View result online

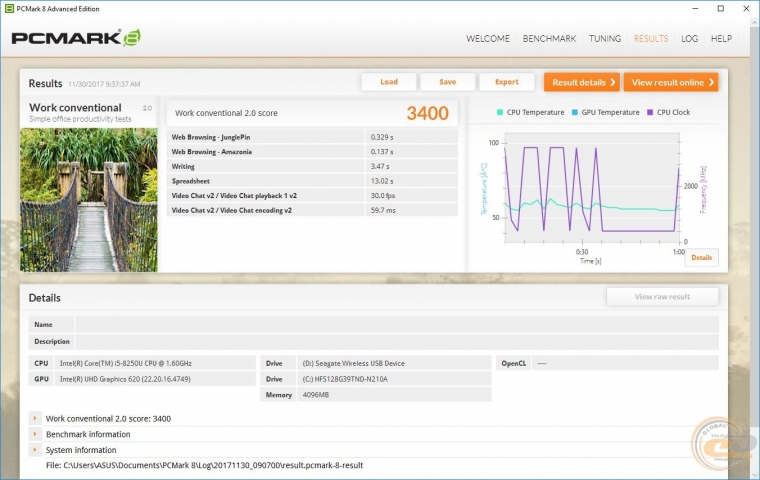tap(670, 82)
